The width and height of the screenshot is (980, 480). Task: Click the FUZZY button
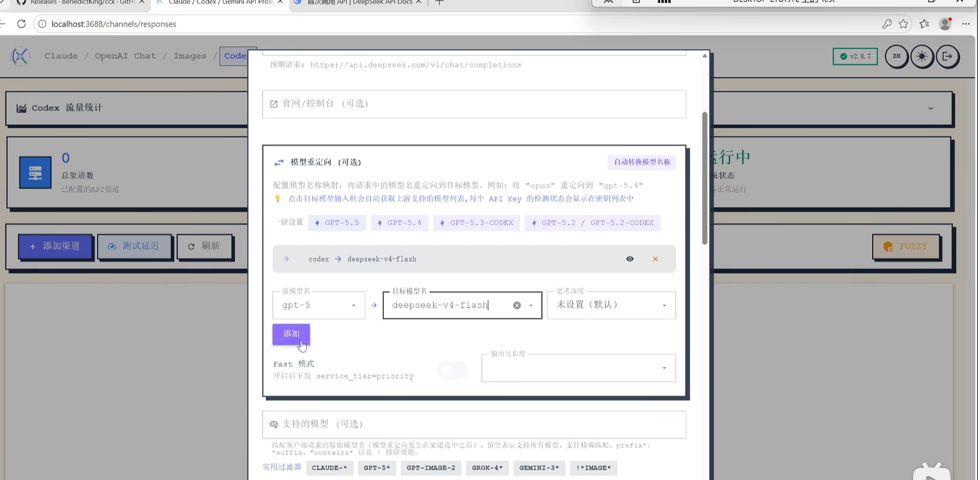906,247
